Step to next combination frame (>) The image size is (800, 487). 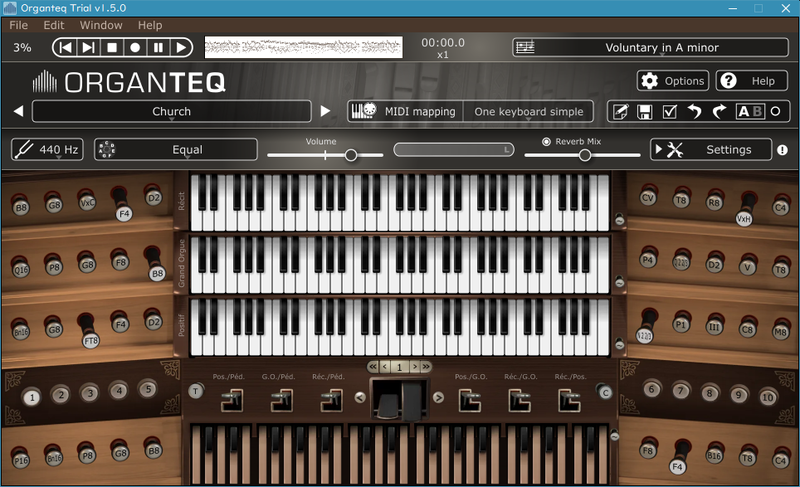(x=414, y=366)
